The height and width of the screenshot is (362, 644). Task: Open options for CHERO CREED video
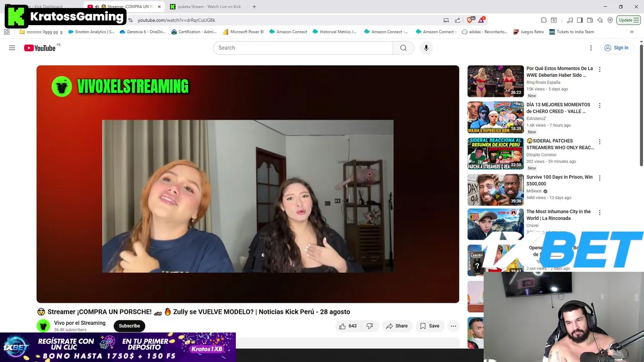coord(599,106)
